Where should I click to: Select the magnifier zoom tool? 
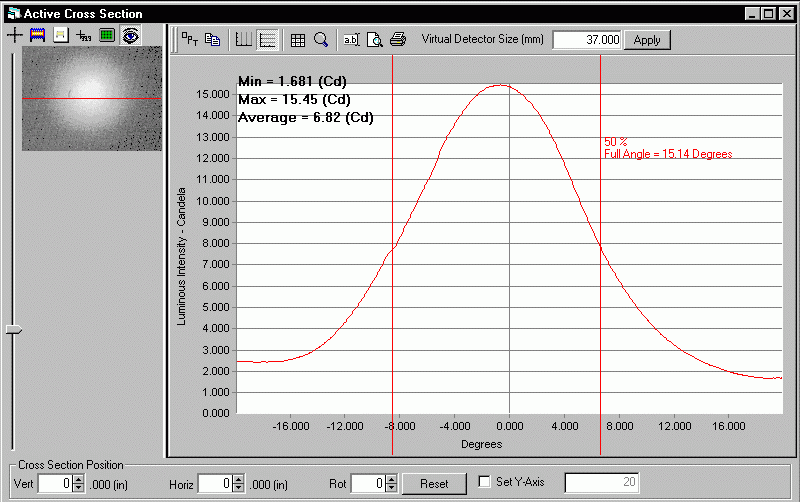321,40
